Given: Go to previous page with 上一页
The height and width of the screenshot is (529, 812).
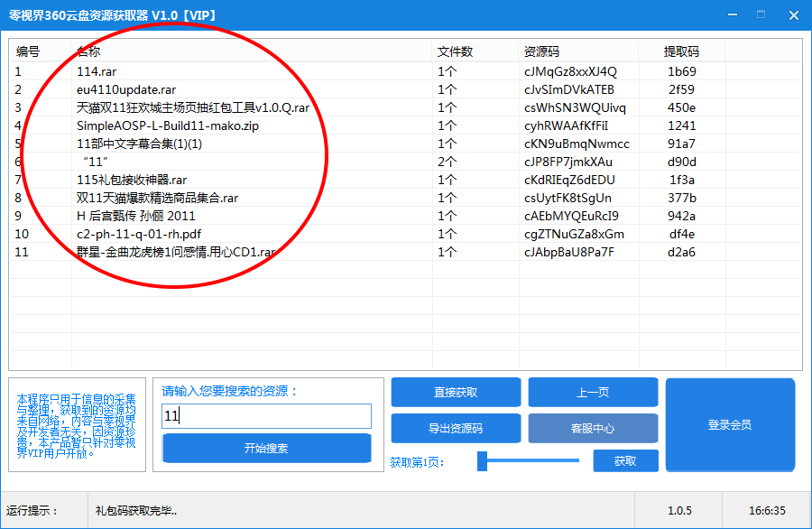Looking at the screenshot, I should pyautogui.click(x=593, y=393).
